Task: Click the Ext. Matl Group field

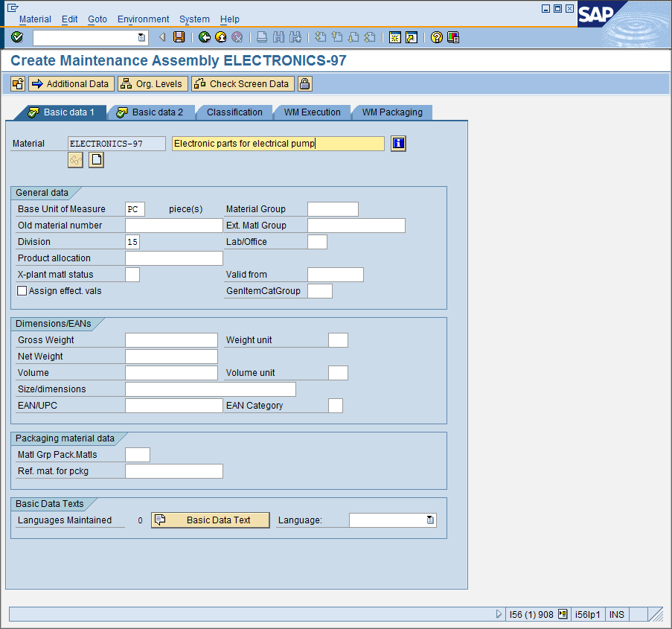Action: coord(356,226)
